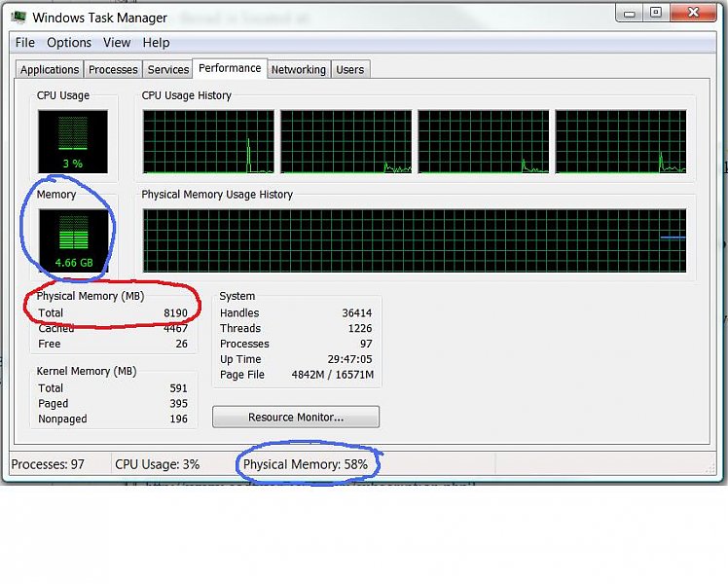728x584 pixels.
Task: Click the CPU Usage 3 % gauge
Action: pos(73,141)
